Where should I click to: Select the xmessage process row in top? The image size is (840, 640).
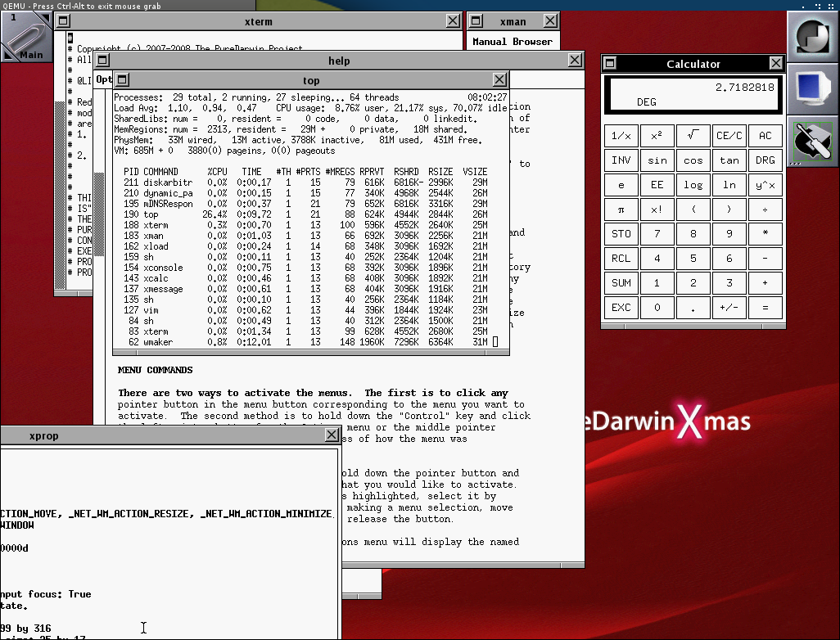[305, 289]
